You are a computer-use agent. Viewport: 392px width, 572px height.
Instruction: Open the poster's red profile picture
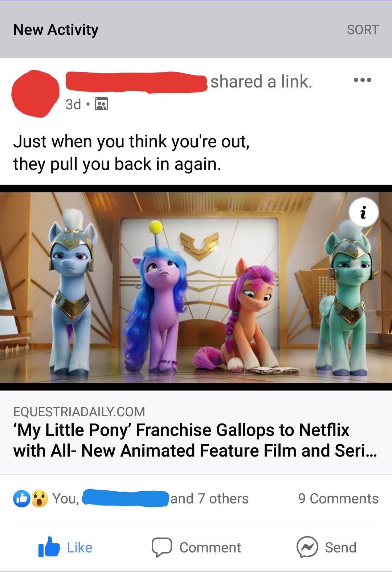pos(35,94)
